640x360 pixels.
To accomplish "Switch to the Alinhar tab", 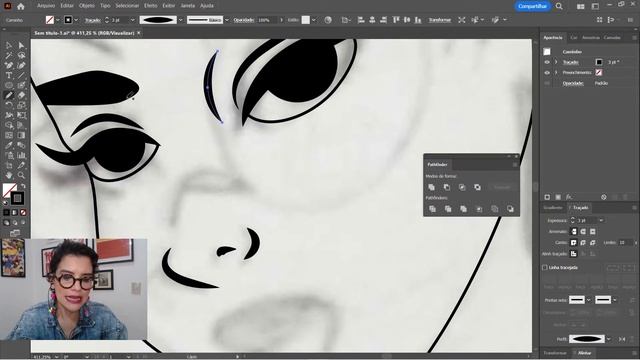I will click(x=584, y=353).
